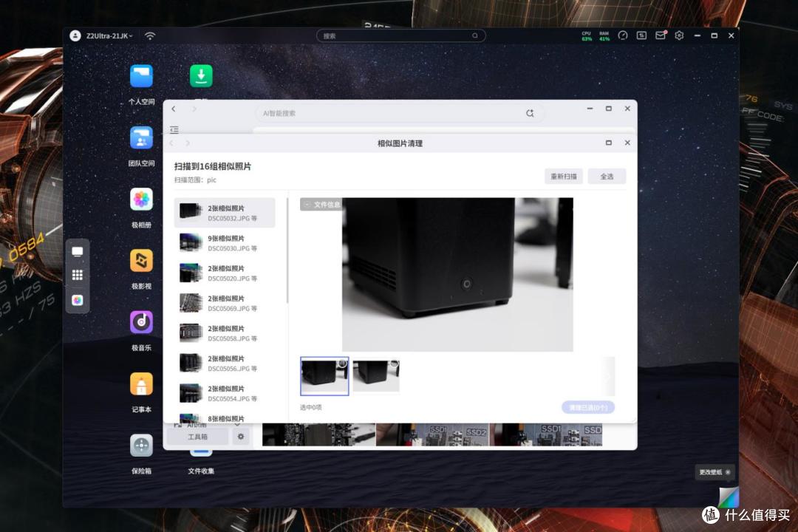The image size is (798, 532).
Task: Focus the top-bar 搜索 field
Action: [x=400, y=35]
